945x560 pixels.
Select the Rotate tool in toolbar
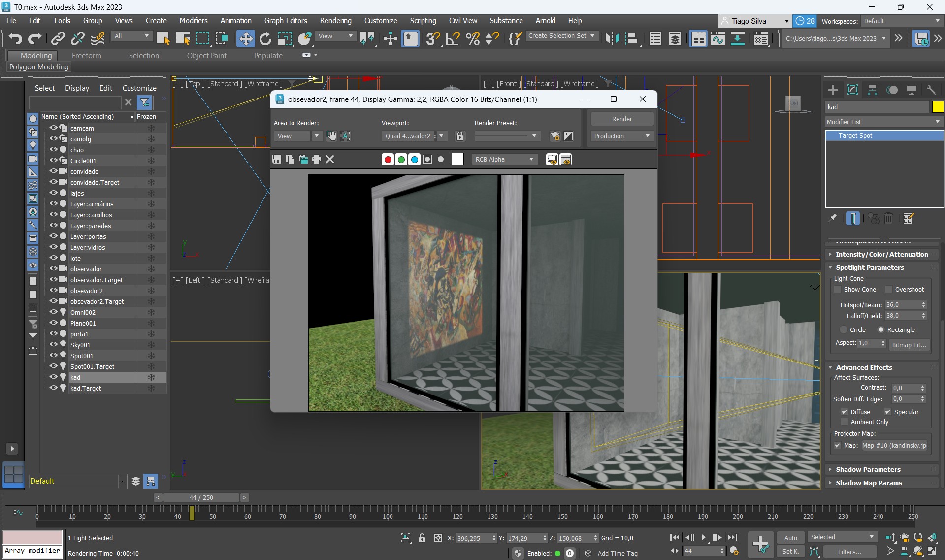[x=265, y=38]
